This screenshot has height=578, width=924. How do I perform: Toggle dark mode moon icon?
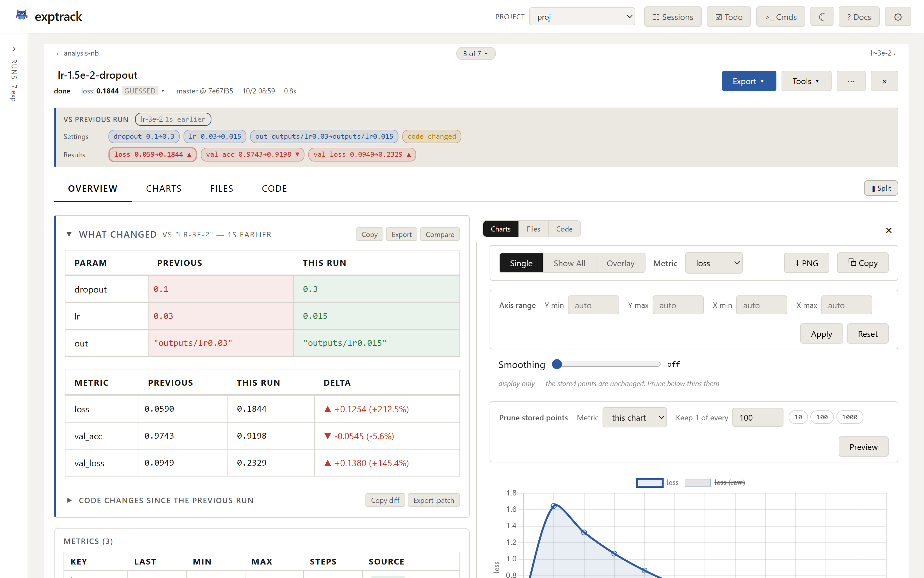822,17
